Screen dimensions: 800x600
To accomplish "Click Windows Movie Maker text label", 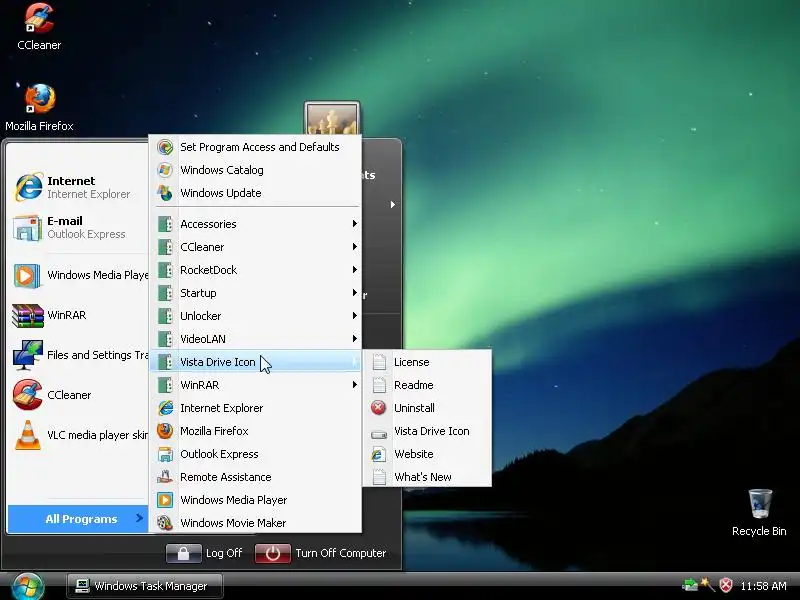I will point(233,523).
